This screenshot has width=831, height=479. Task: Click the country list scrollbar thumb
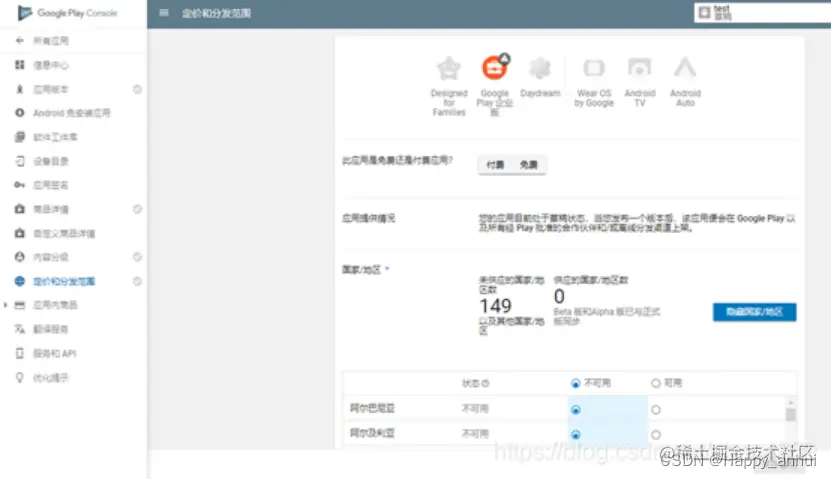[x=791, y=414]
